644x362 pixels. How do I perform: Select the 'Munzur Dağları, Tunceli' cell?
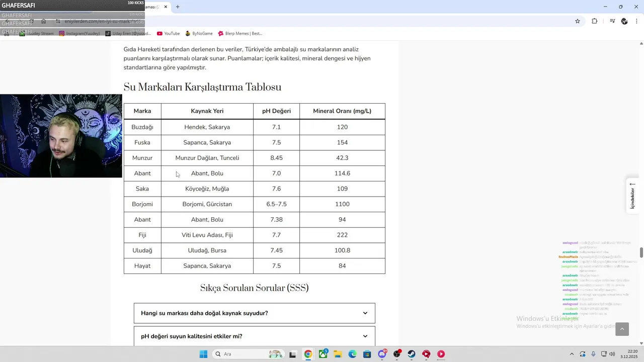coord(207,158)
